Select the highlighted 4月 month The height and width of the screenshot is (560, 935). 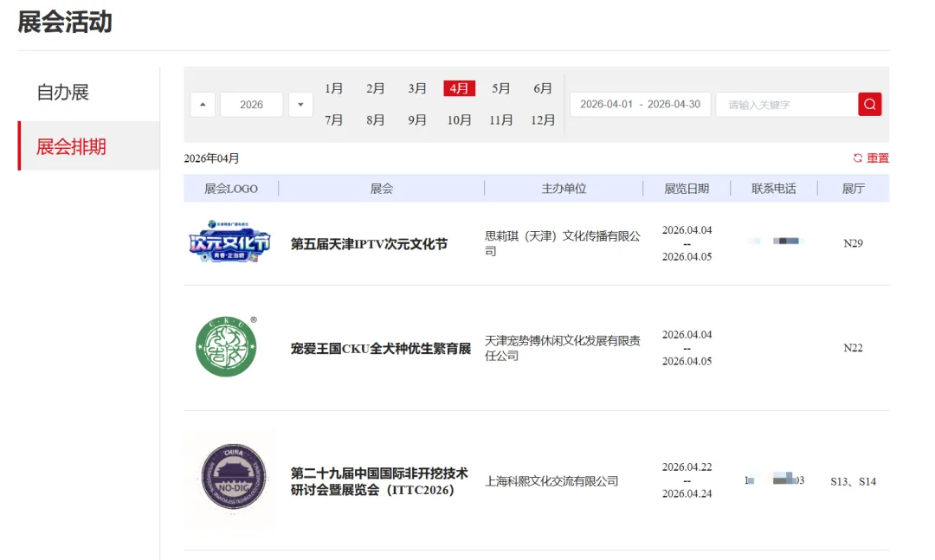[459, 88]
